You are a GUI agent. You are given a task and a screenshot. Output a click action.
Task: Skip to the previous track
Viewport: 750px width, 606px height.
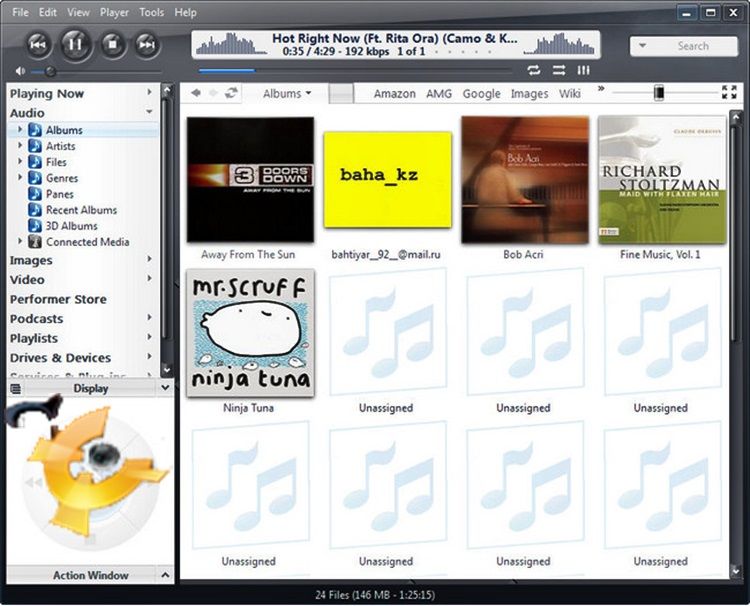tap(38, 43)
